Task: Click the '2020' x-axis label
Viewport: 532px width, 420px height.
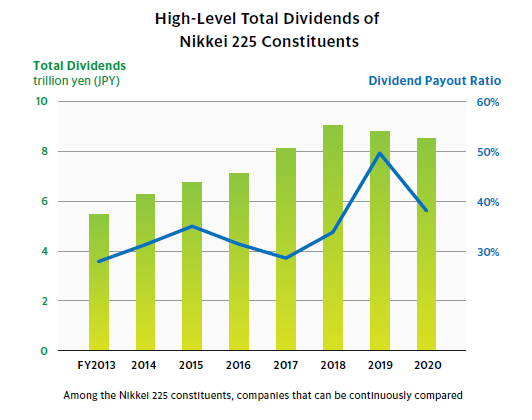Action: click(428, 365)
